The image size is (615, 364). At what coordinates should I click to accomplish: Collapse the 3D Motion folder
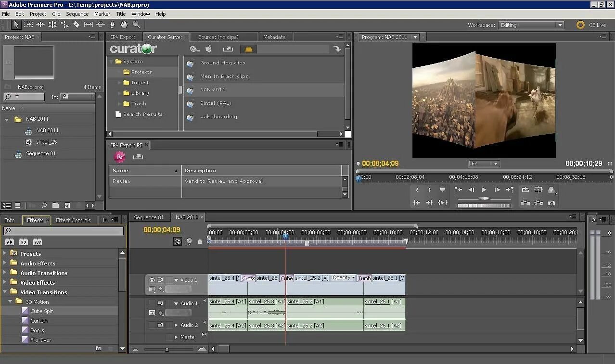10,301
